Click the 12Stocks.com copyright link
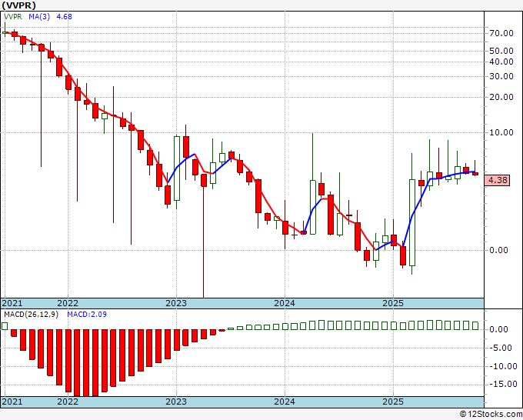Image resolution: width=523 pixels, height=420 pixels. tap(491, 415)
